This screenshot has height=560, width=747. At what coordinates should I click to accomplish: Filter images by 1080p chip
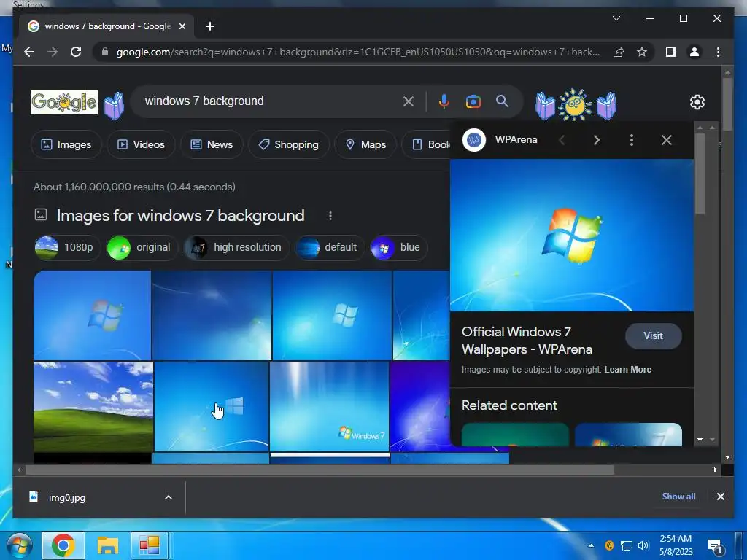[67, 248]
